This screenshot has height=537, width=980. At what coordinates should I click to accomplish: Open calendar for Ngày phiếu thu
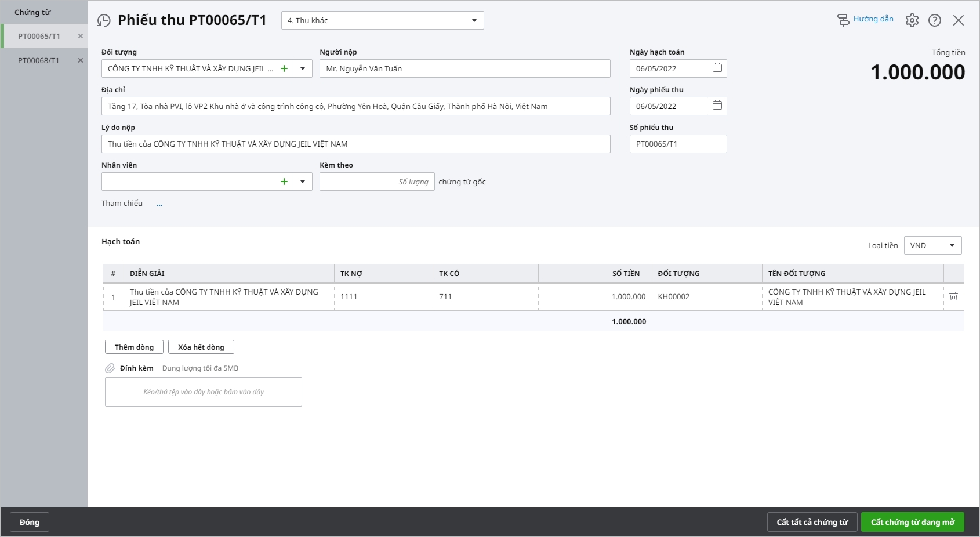(717, 106)
